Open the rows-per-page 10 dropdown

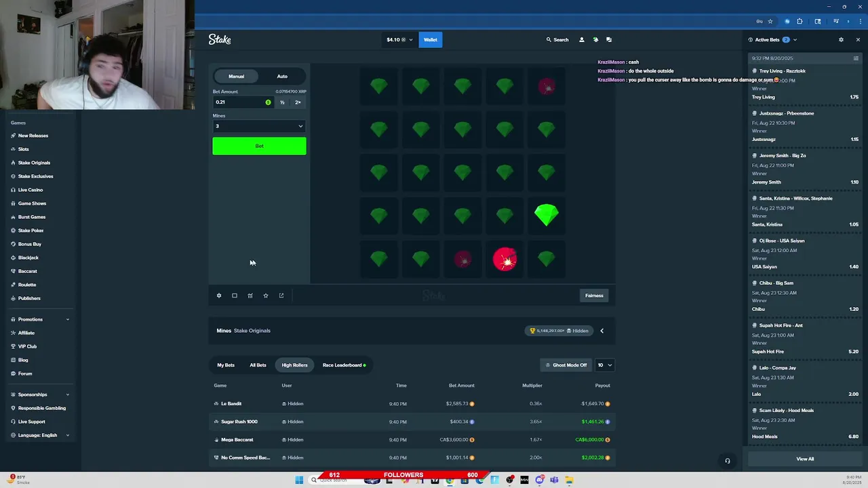(604, 365)
